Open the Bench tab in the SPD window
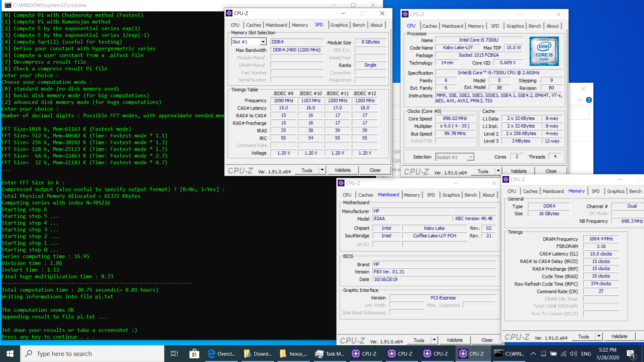This screenshot has height=362, width=644. tap(359, 25)
